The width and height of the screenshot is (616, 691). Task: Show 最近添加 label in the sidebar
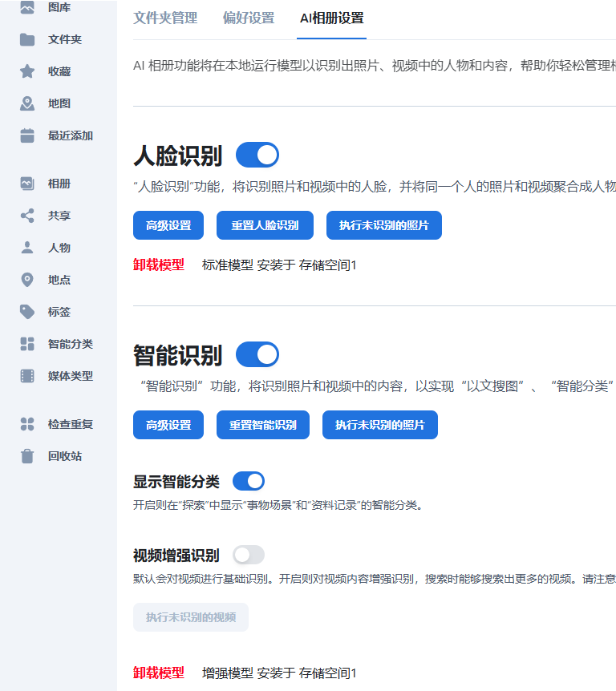coord(71,135)
